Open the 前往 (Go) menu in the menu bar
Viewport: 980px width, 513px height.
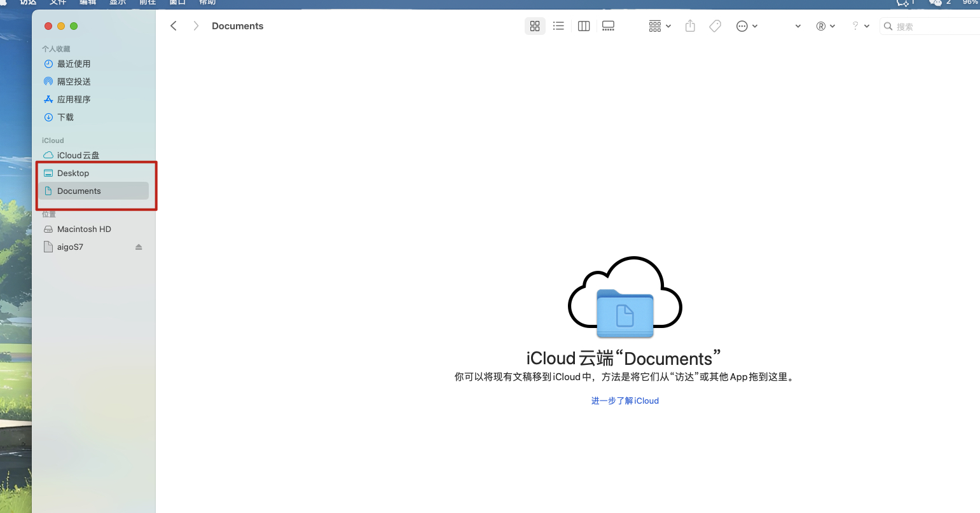[x=148, y=3]
